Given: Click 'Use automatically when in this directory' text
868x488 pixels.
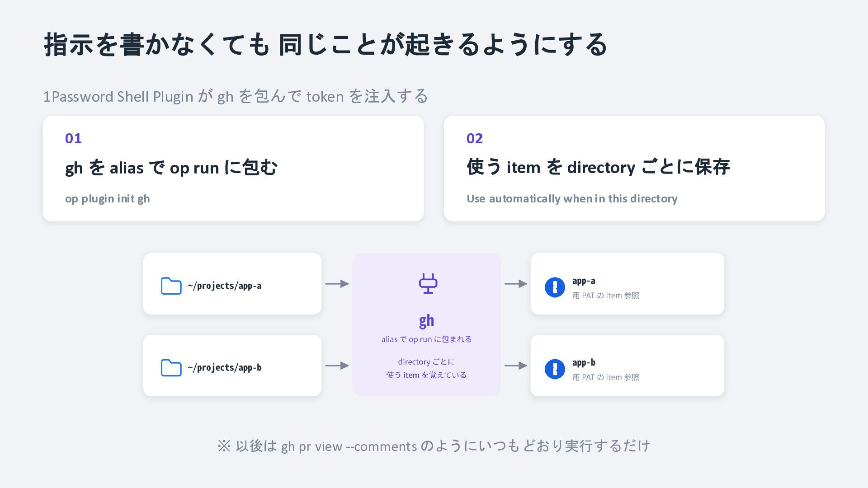Looking at the screenshot, I should (572, 199).
